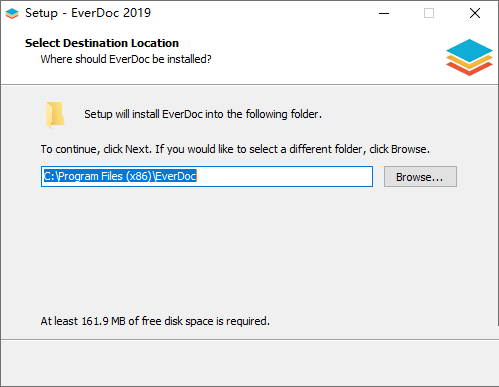Click the EverDoc icon in the title bar
Screen dimensions: 499x387
[12, 13]
